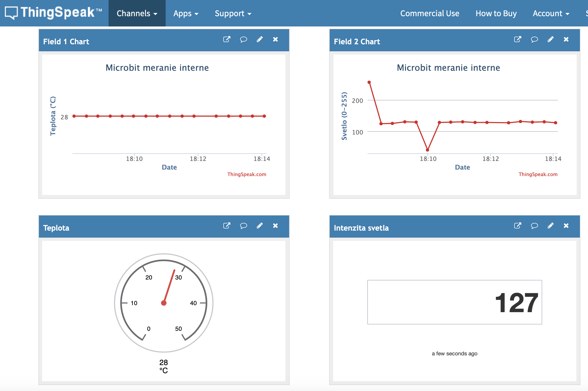588x391 pixels.
Task: Click How to Buy link
Action: pyautogui.click(x=496, y=13)
